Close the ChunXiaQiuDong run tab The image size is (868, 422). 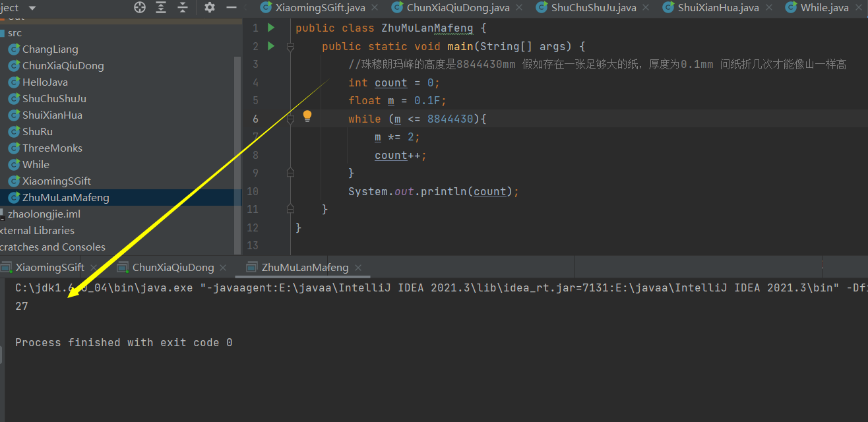pos(223,268)
